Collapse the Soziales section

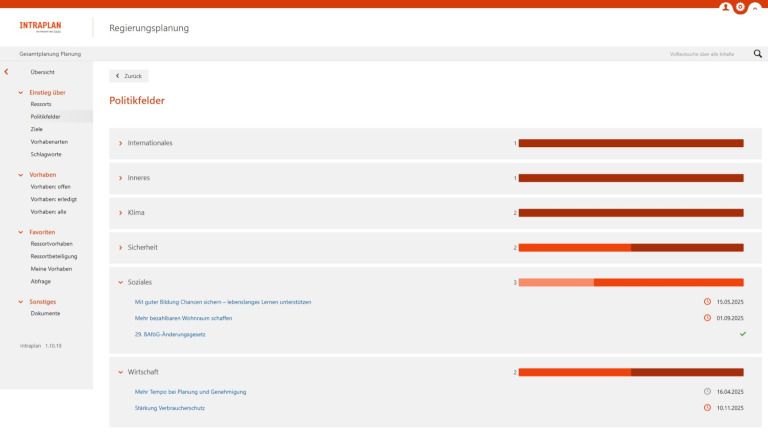(x=121, y=282)
